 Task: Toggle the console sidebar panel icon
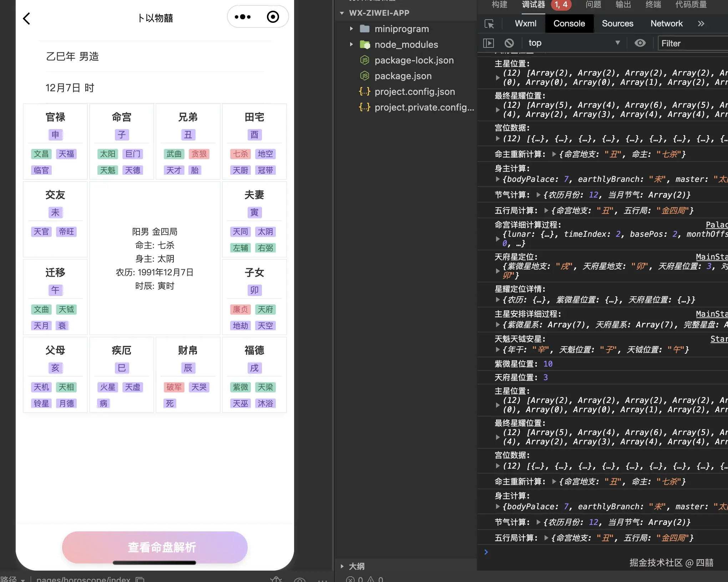click(x=488, y=43)
